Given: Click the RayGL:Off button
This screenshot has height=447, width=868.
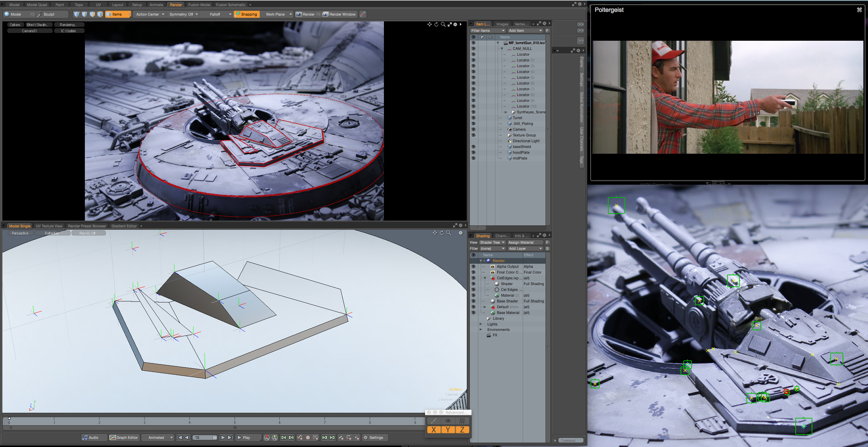Looking at the screenshot, I should tap(88, 233).
